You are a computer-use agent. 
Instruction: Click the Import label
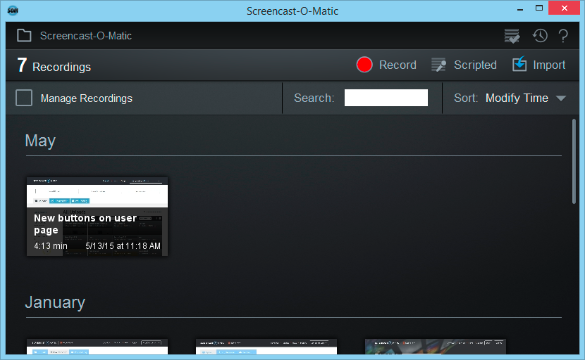point(549,65)
